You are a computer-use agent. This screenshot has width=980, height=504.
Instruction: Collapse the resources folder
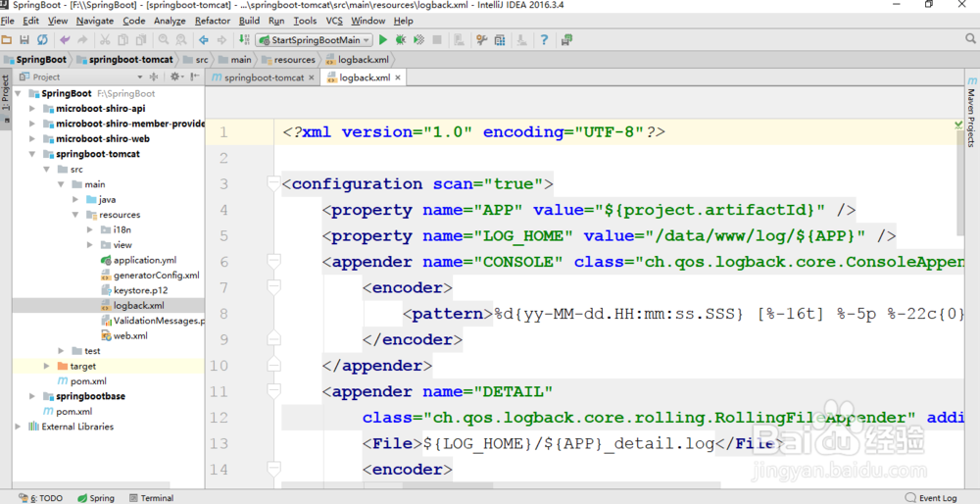pos(75,215)
